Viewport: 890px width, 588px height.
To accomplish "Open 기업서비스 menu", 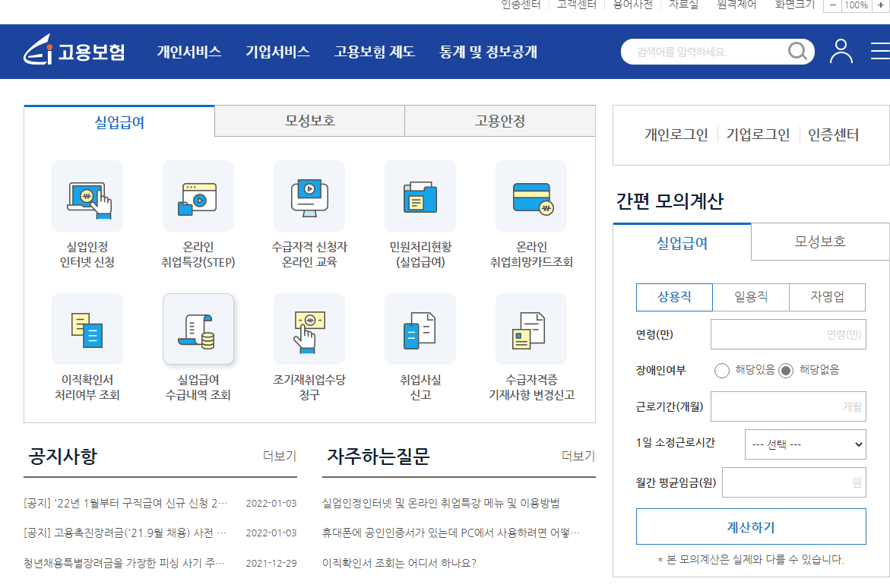I will [277, 52].
